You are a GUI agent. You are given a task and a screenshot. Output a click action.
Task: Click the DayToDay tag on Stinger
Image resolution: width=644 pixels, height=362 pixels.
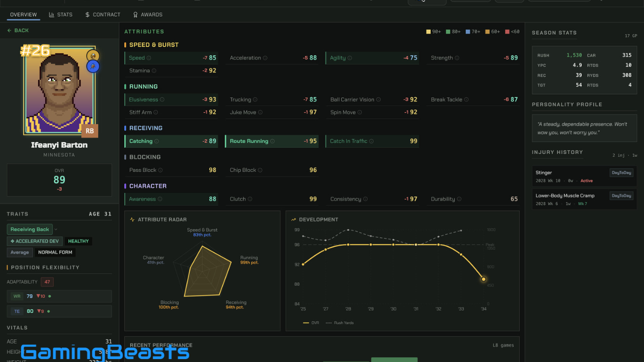(621, 172)
